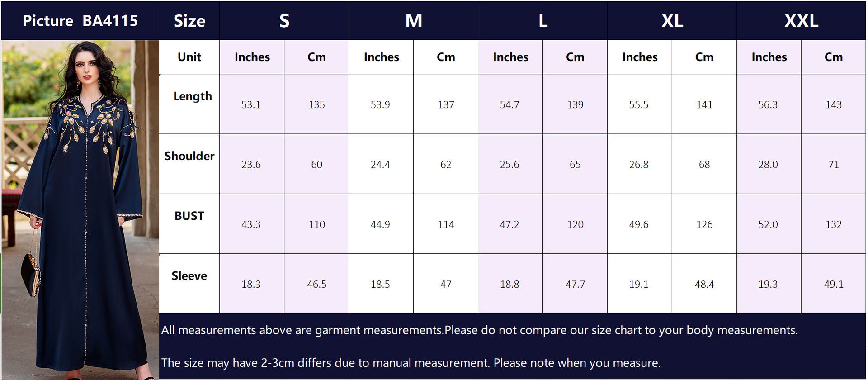Screen dimensions: 868x380
Task: Click the Sleeve row label
Action: tap(189, 276)
